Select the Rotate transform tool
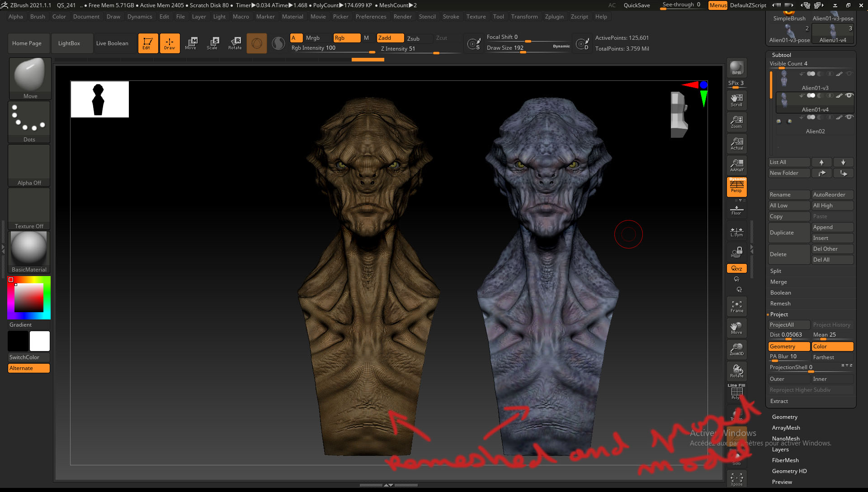 click(235, 43)
